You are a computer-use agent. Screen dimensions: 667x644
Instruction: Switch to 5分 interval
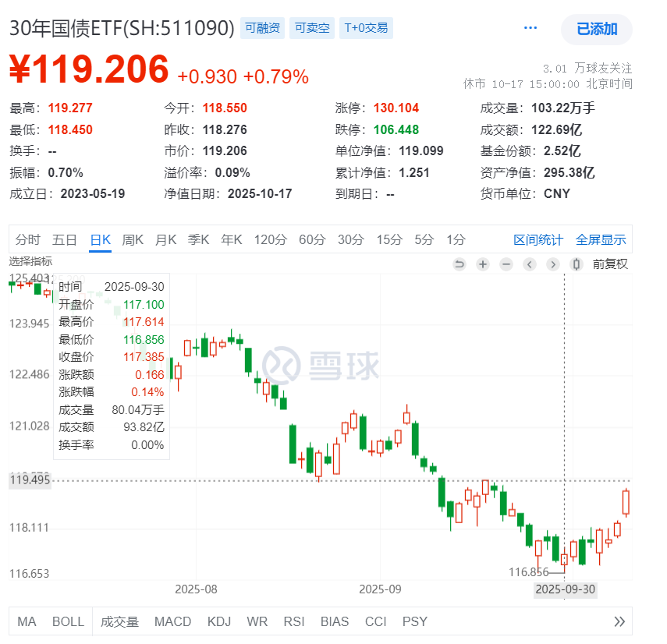coord(424,240)
